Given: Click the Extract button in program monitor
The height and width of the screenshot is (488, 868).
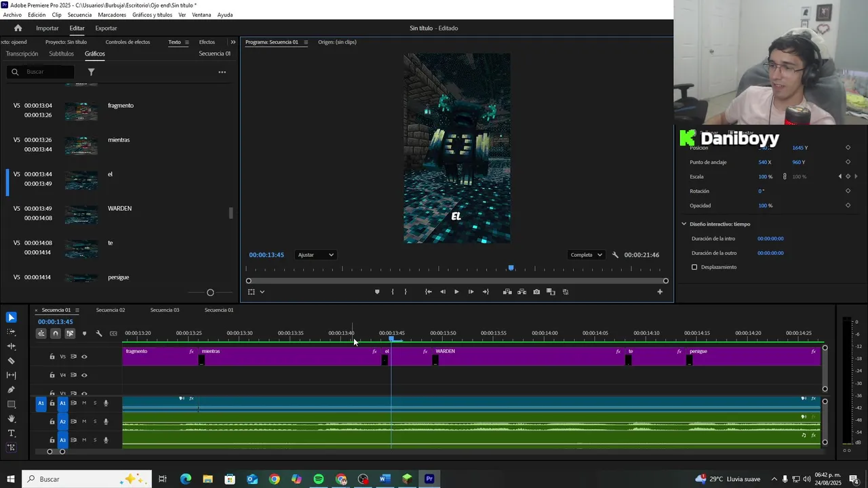Looking at the screenshot, I should pos(521,292).
